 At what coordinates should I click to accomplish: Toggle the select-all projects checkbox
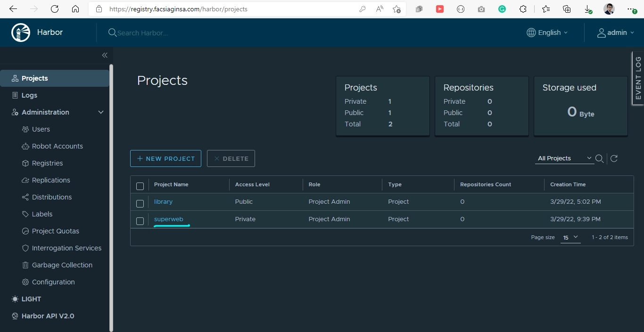coord(140,186)
